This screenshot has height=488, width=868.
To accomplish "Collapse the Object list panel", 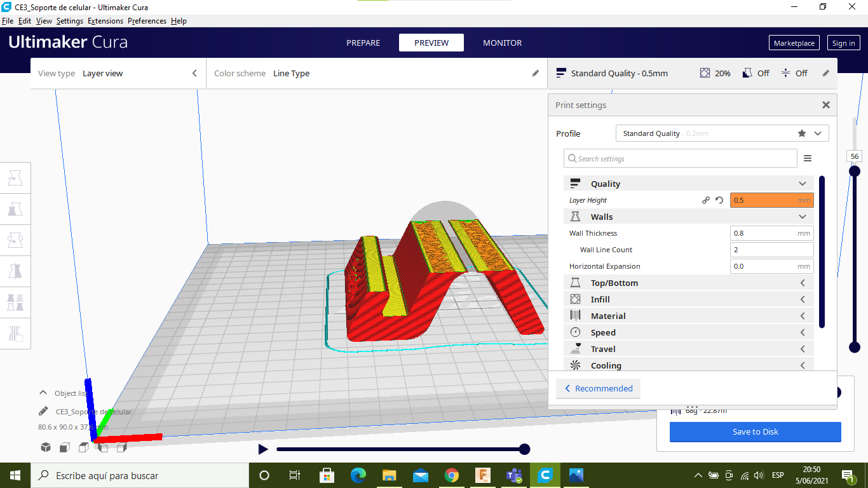I will [x=43, y=393].
